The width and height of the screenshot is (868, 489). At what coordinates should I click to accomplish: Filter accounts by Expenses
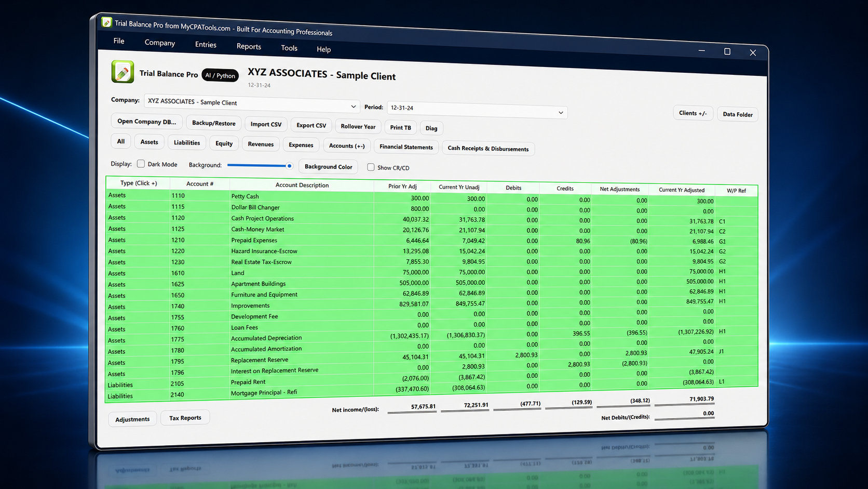301,145
